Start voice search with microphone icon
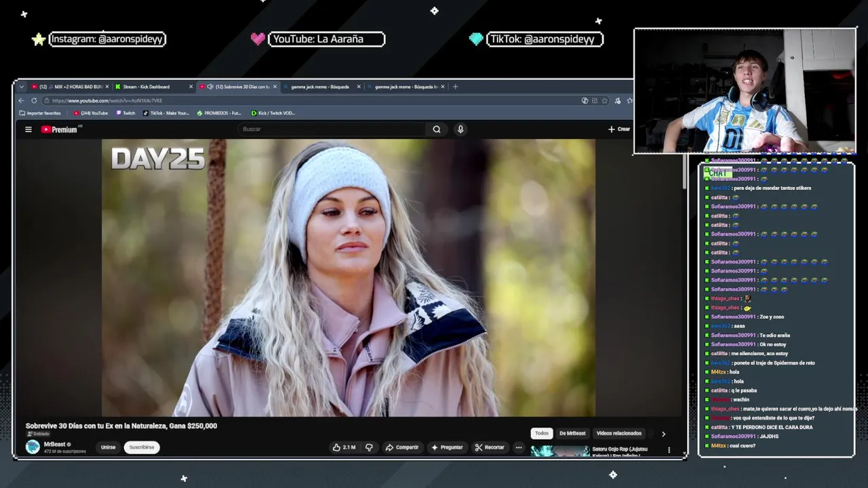The height and width of the screenshot is (488, 868). pos(460,129)
